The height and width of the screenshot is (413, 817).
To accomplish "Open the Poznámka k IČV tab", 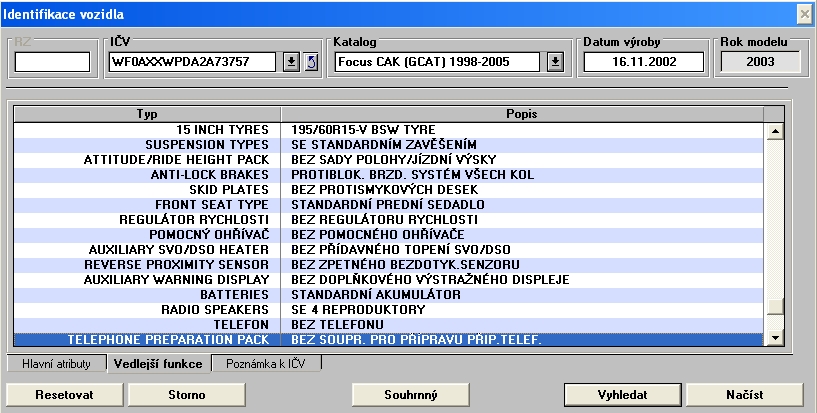I will [266, 365].
